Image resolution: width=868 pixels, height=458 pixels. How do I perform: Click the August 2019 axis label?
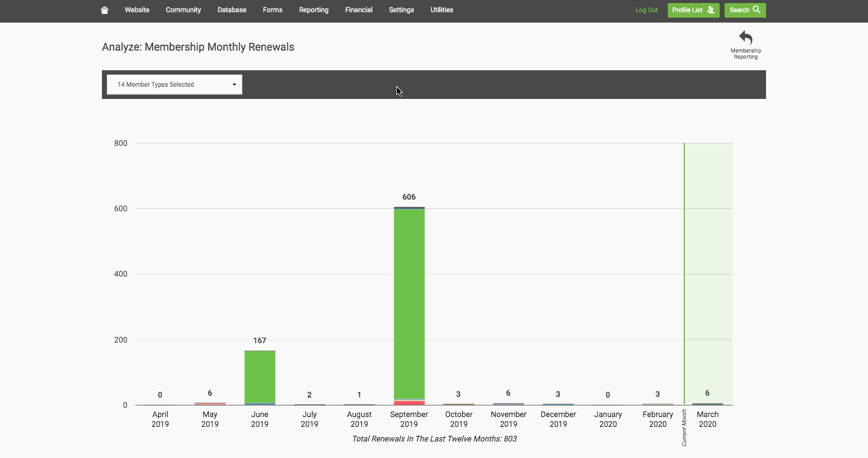tap(360, 420)
